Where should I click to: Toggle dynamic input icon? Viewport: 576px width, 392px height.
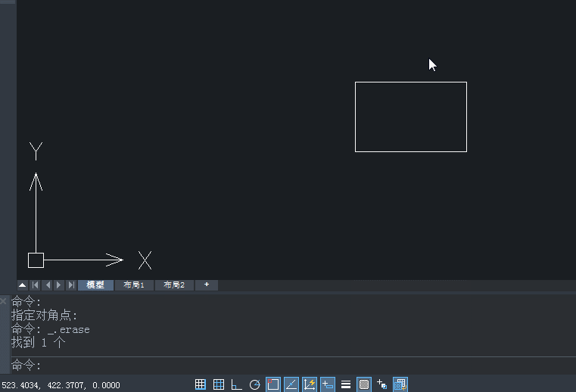point(327,384)
